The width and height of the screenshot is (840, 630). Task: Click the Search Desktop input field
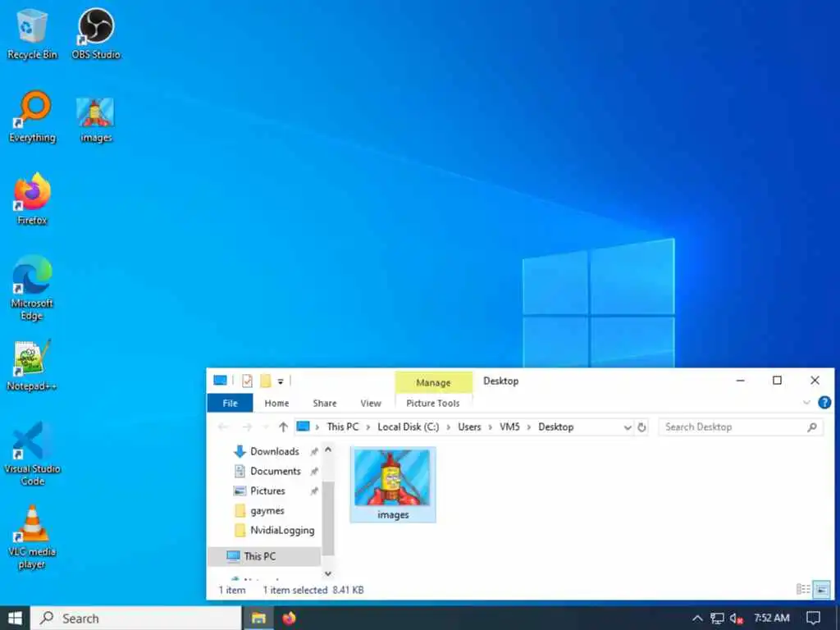coord(741,427)
